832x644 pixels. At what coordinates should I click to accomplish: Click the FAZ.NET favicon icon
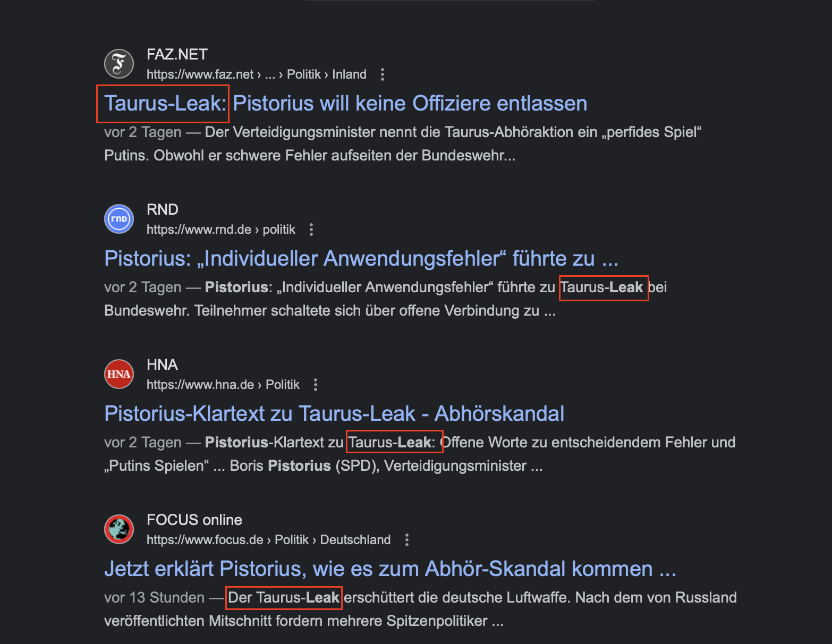119,64
